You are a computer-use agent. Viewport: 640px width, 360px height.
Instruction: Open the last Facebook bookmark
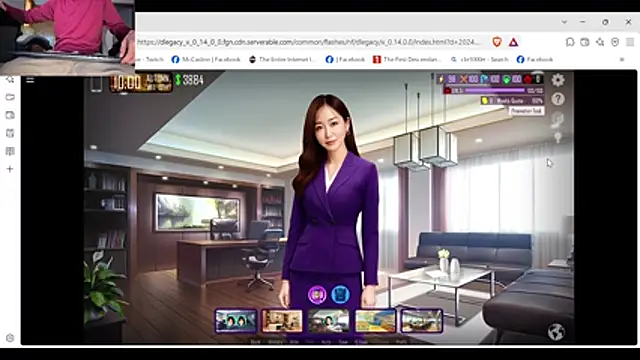[535, 60]
